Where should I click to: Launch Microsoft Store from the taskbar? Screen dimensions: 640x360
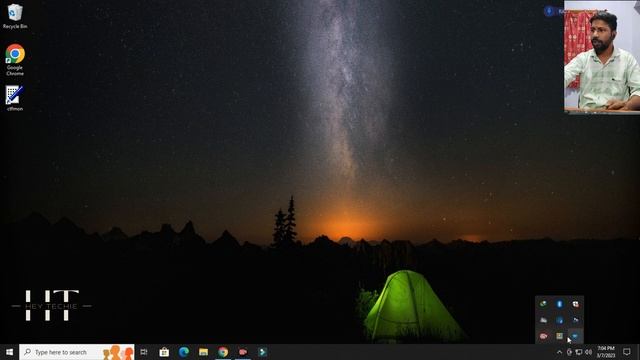(x=164, y=352)
